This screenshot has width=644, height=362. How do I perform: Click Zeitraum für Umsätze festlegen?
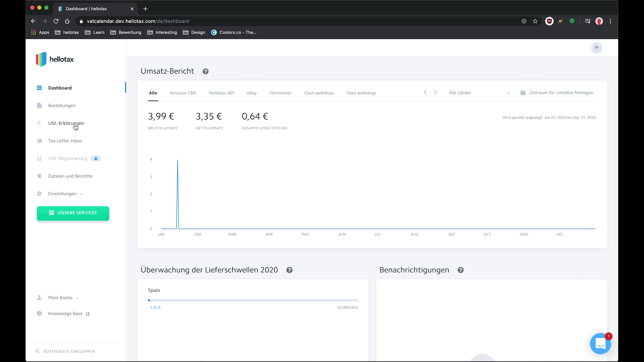(x=561, y=93)
